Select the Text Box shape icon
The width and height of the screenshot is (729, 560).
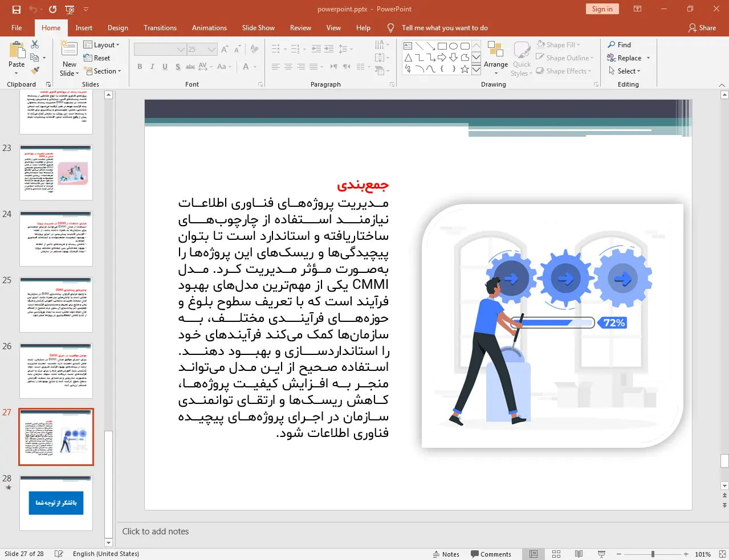point(408,46)
